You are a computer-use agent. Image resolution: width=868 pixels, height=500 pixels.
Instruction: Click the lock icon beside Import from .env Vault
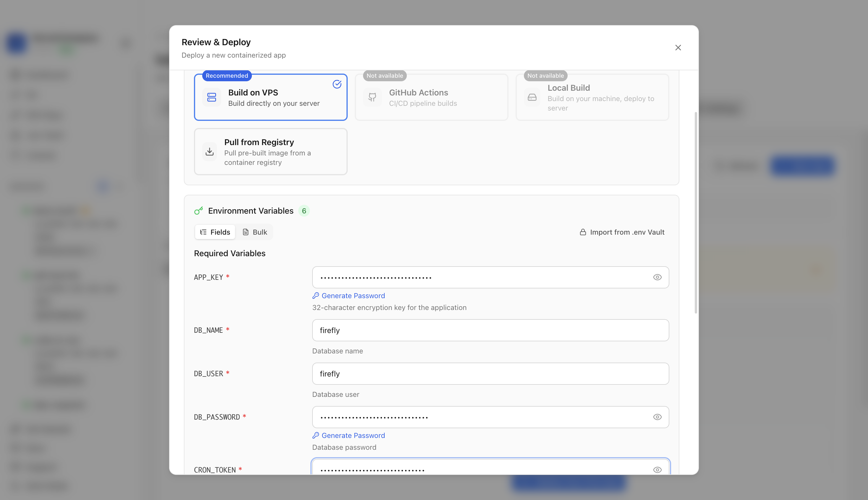tap(583, 232)
